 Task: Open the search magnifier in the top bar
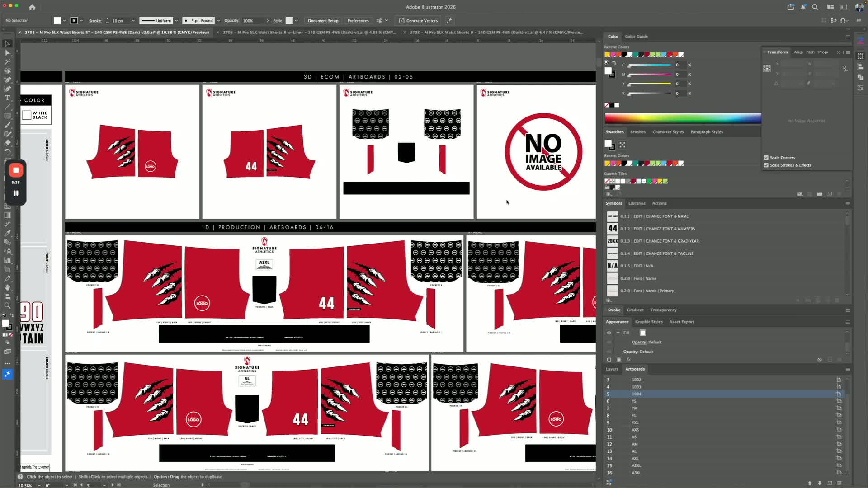tap(815, 7)
